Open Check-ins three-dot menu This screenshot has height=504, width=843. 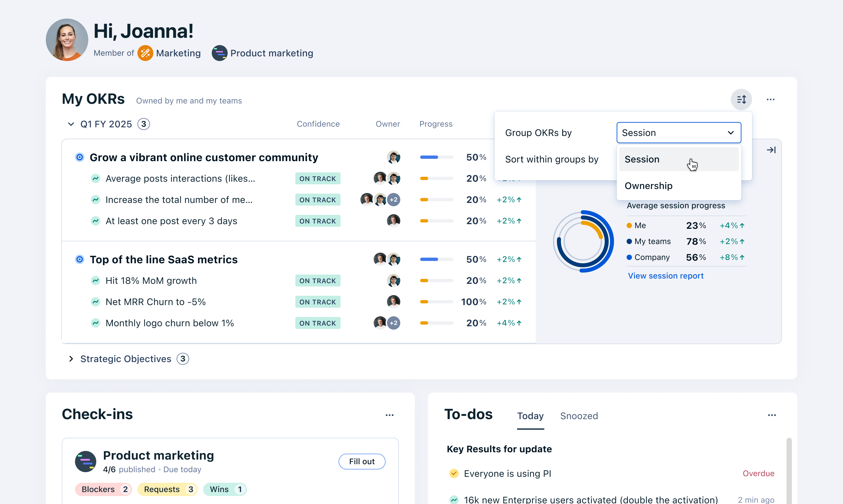tap(390, 415)
